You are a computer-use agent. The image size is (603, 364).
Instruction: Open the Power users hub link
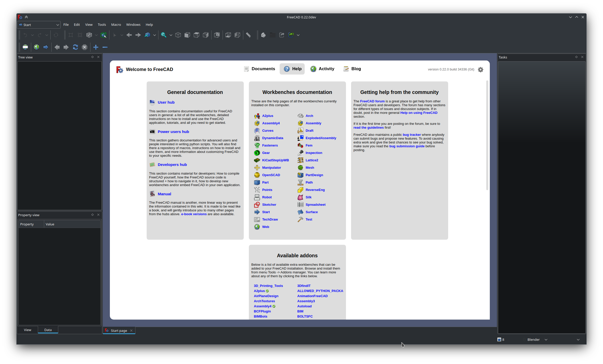pos(173,132)
